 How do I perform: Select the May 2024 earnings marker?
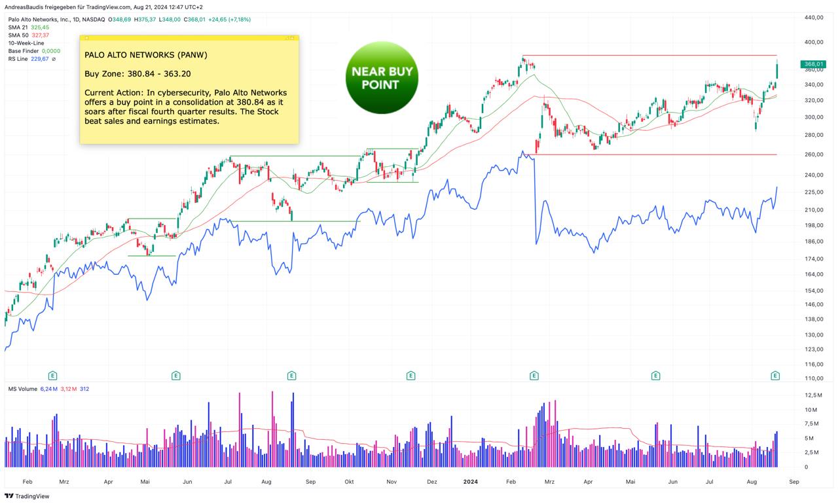click(x=655, y=376)
